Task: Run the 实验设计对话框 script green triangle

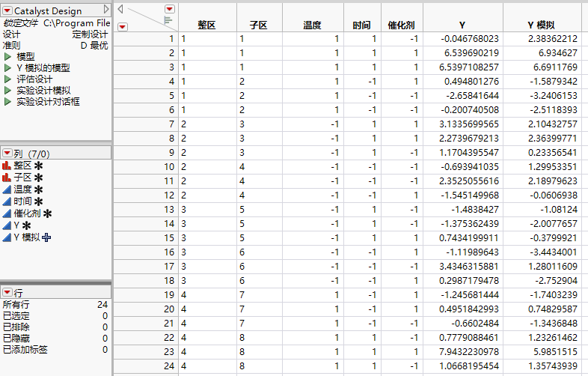Action: pyautogui.click(x=7, y=102)
